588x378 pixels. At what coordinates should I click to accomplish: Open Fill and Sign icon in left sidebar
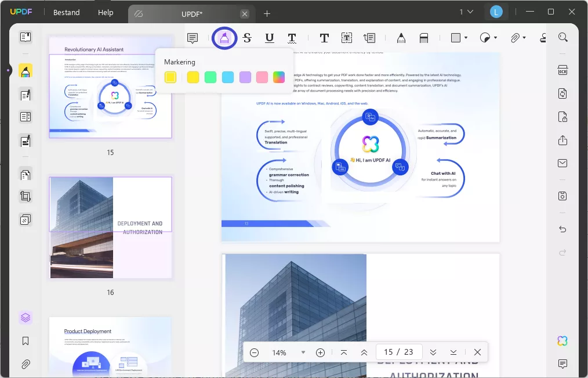coord(26,141)
